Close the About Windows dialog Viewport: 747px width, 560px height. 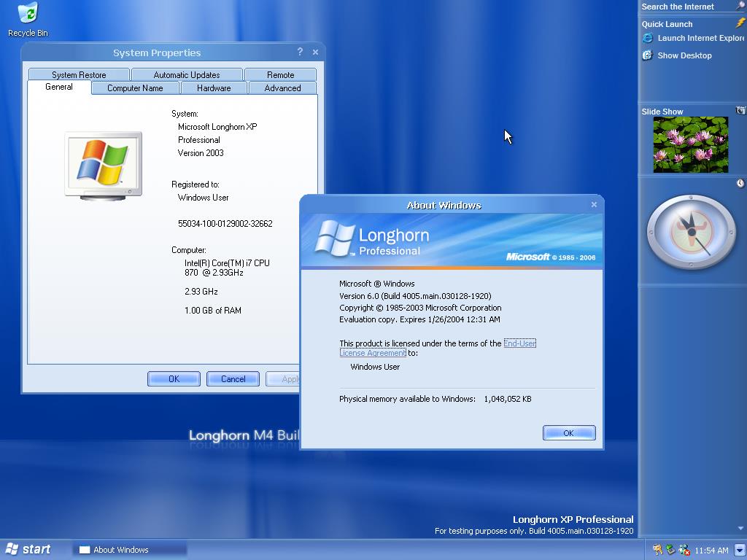click(x=594, y=204)
